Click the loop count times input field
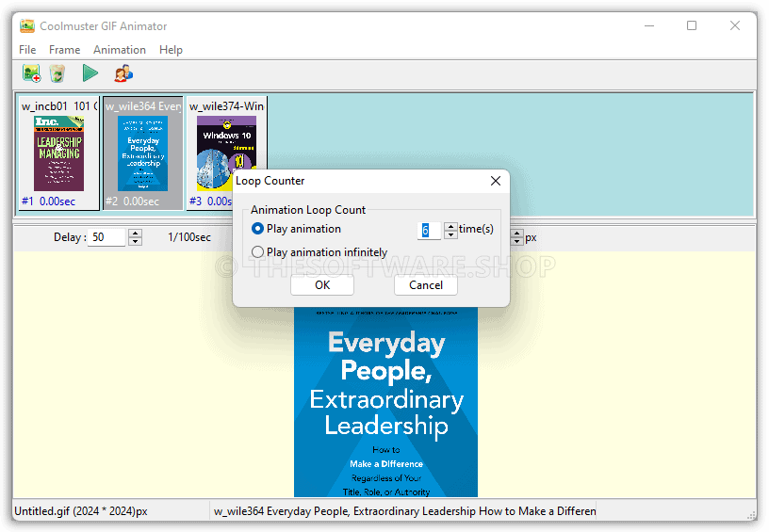 [x=429, y=230]
